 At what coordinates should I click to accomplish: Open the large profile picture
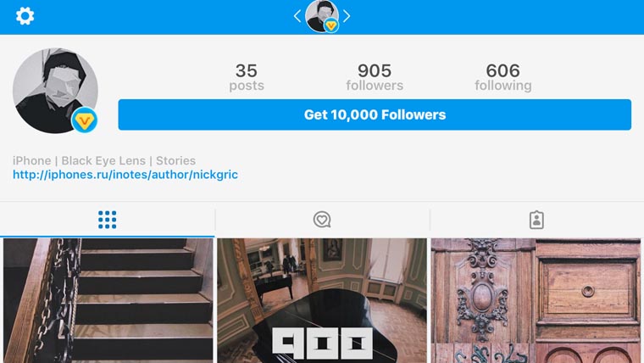(x=53, y=89)
